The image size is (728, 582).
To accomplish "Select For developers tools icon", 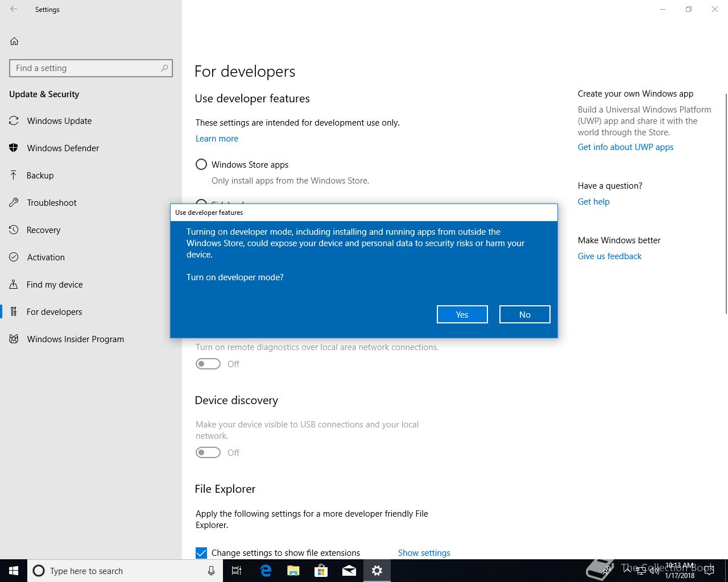I will (14, 311).
